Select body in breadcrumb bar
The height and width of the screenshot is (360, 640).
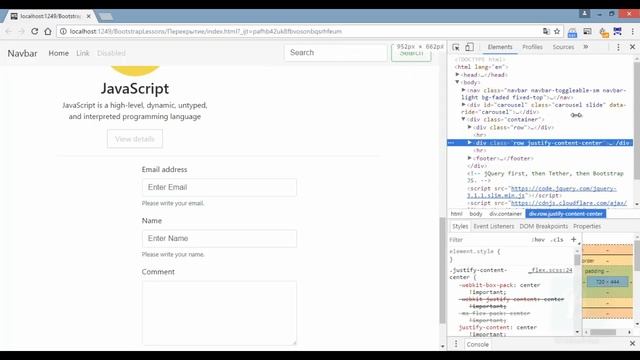click(476, 214)
